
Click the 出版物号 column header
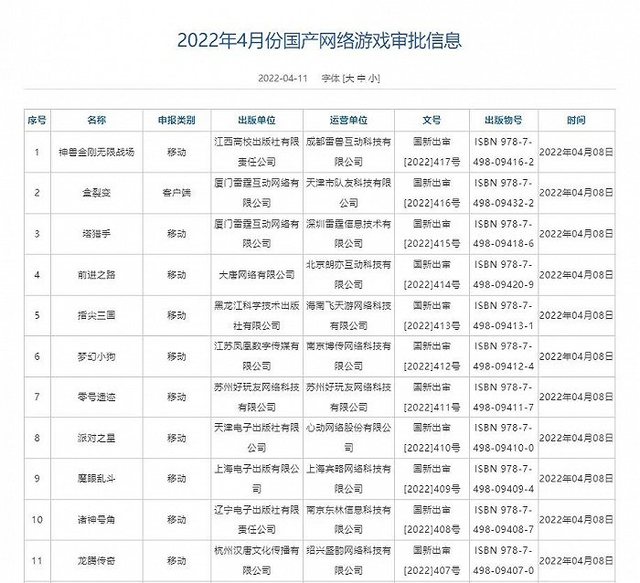point(504,120)
